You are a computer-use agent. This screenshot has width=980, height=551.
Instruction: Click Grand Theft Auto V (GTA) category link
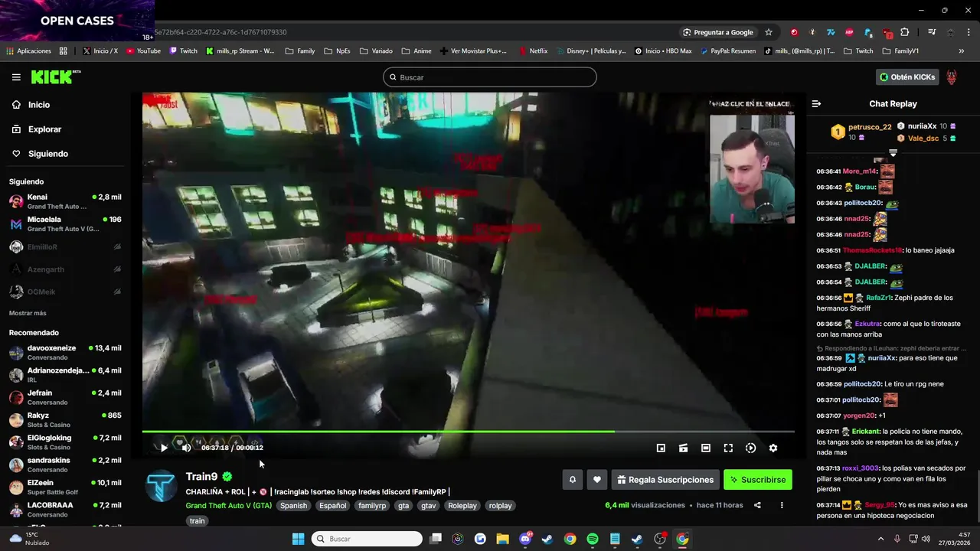228,506
